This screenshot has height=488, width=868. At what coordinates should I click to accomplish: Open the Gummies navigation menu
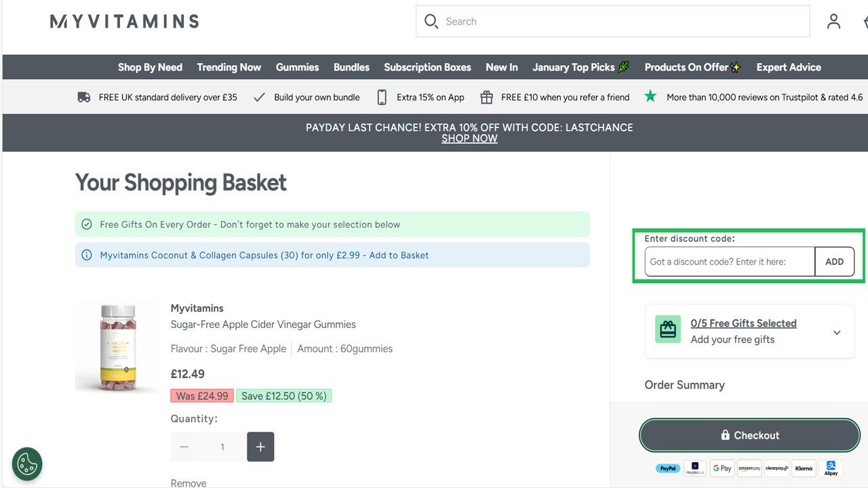click(297, 67)
